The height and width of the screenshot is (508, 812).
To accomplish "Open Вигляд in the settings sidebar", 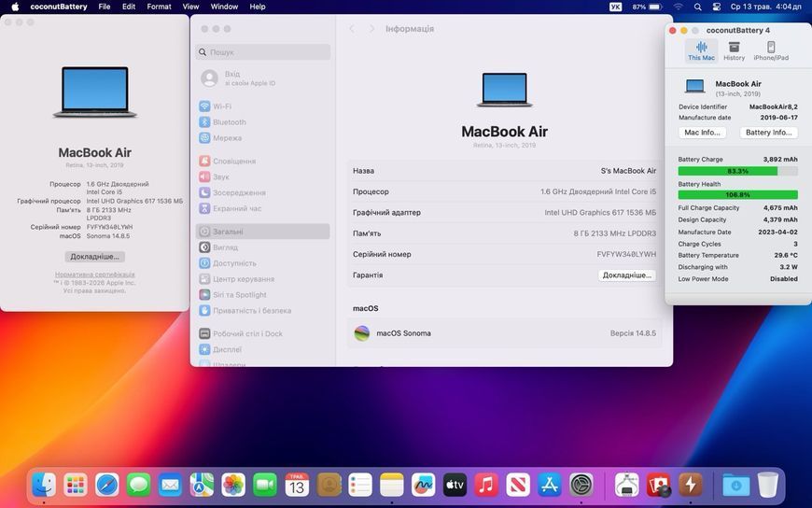I will (x=262, y=247).
